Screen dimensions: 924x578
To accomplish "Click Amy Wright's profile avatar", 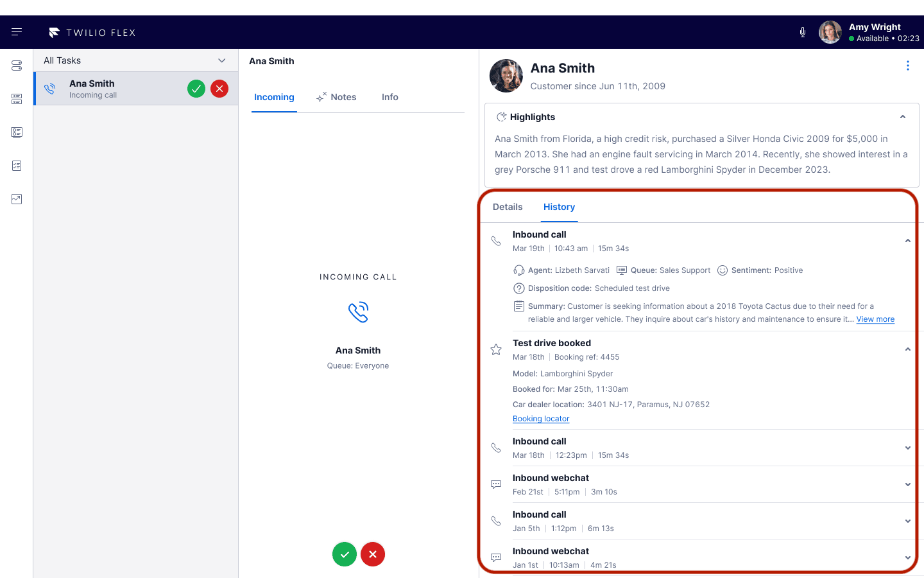I will (x=830, y=31).
